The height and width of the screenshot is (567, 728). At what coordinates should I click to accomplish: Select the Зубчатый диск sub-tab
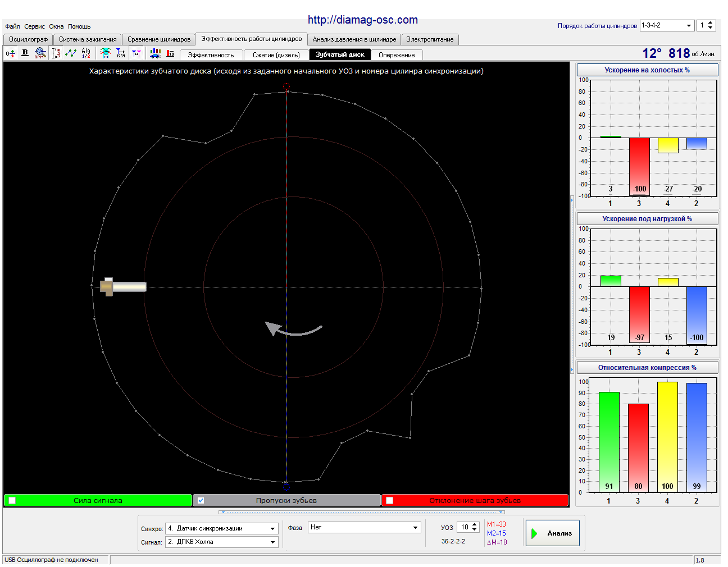coord(340,54)
